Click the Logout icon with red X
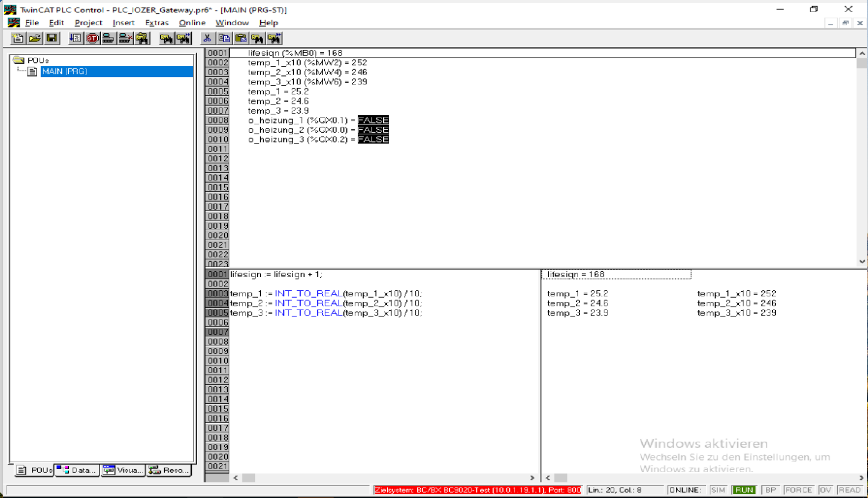The image size is (868, 498). (x=125, y=38)
